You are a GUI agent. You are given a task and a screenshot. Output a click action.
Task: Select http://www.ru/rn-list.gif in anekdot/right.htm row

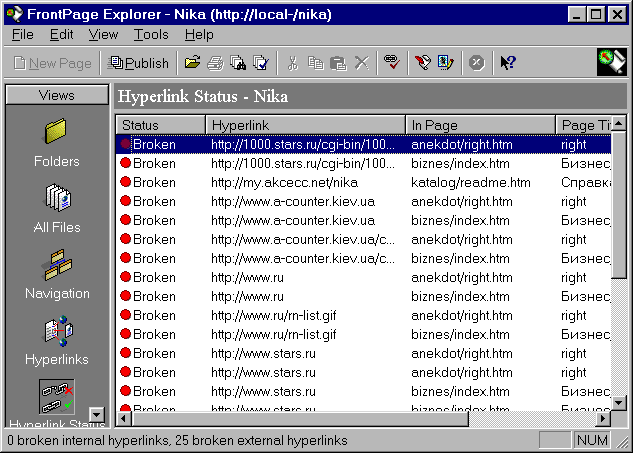pyautogui.click(x=363, y=315)
